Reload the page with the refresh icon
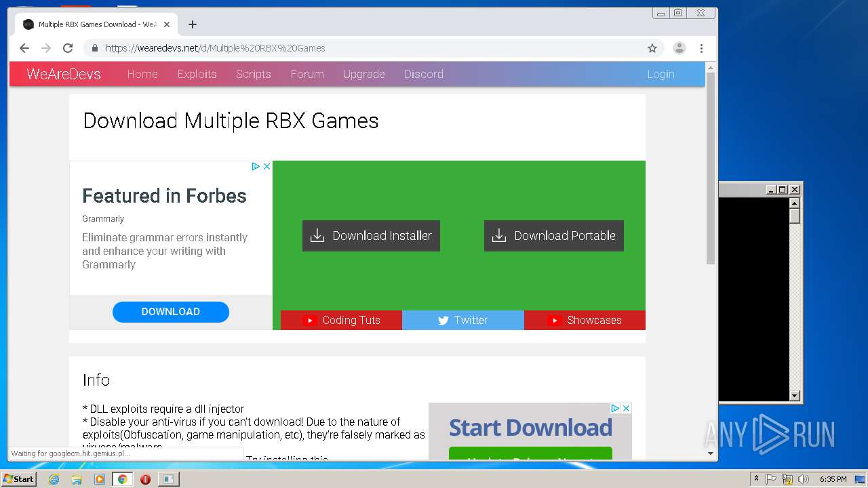Image resolution: width=868 pixels, height=488 pixels. (x=68, y=48)
